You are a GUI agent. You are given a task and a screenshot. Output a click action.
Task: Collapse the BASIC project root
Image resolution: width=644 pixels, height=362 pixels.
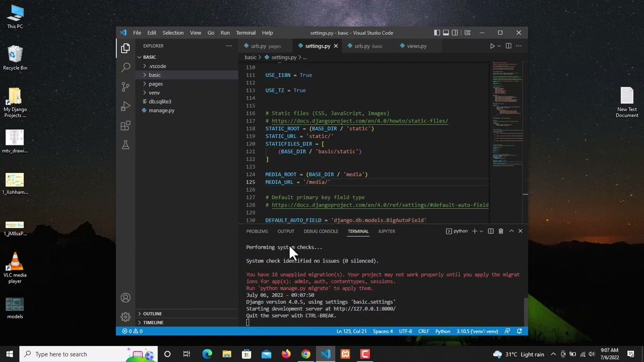pos(187,57)
